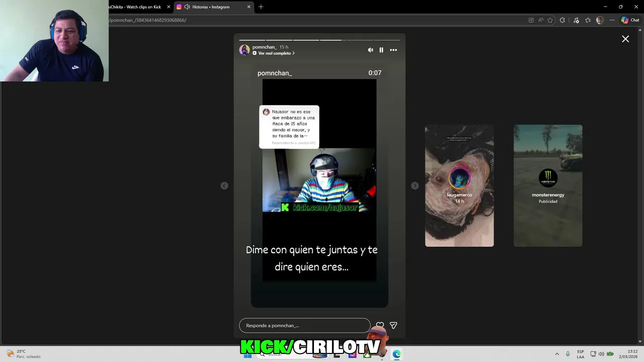Click the comment reply sticker on the story
This screenshot has width=644, height=362.
[289, 127]
